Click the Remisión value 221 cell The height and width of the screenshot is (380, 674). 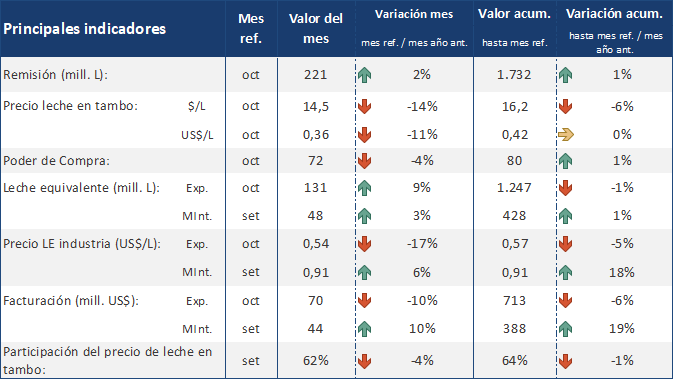pyautogui.click(x=316, y=75)
